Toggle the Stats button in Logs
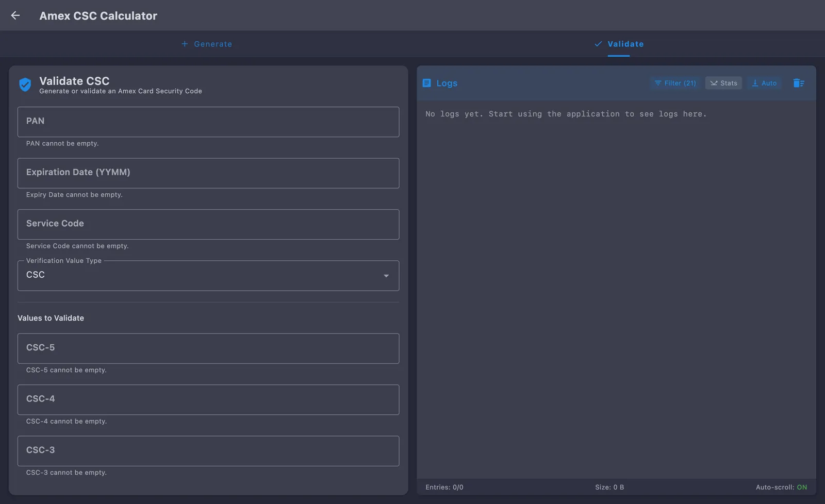Viewport: 825px width, 504px height. [723, 83]
